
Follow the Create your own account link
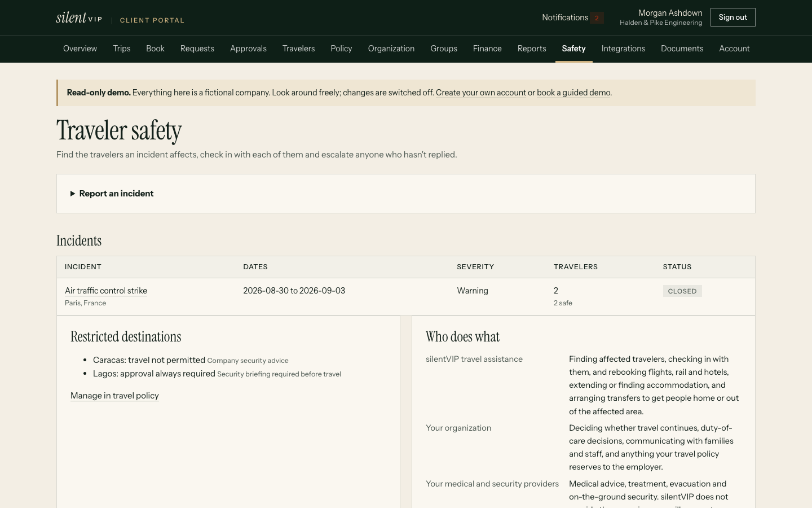coord(481,93)
